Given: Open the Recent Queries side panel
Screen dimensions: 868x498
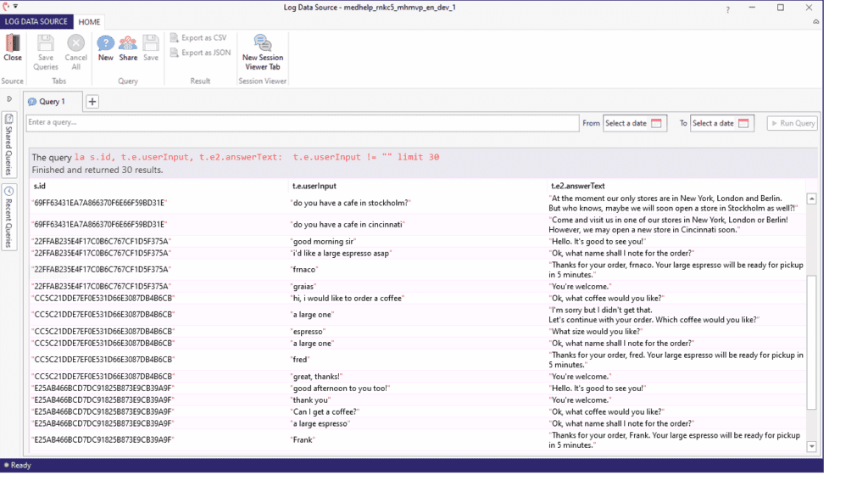Looking at the screenshot, I should pyautogui.click(x=8, y=216).
